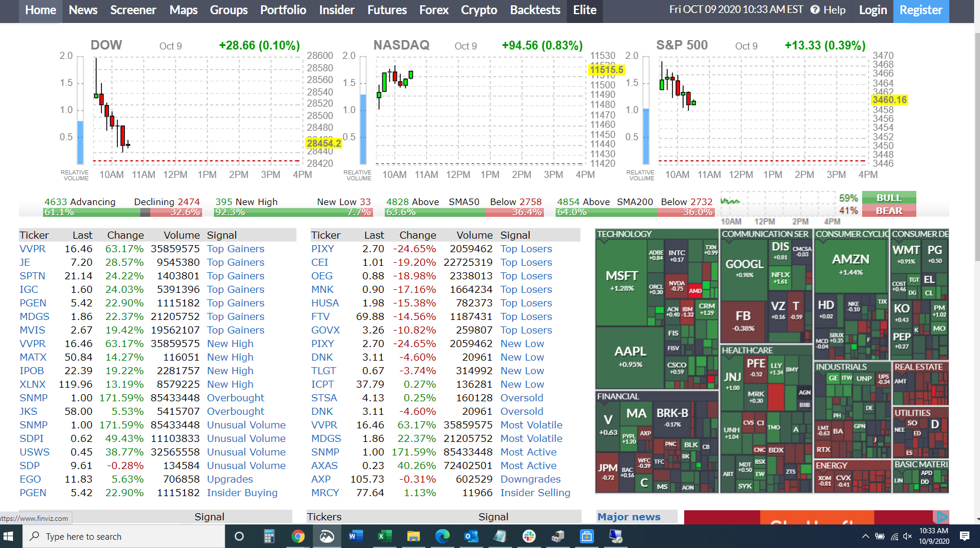Click the battery icon in system tray
Viewport: 980px width, 548px height.
[879, 536]
